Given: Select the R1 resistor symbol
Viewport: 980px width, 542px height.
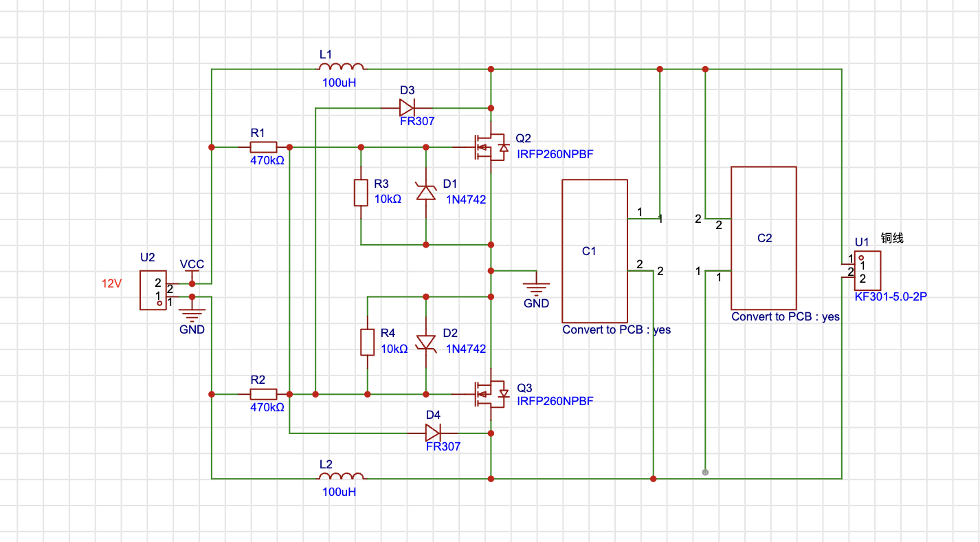Looking at the screenshot, I should tap(263, 147).
